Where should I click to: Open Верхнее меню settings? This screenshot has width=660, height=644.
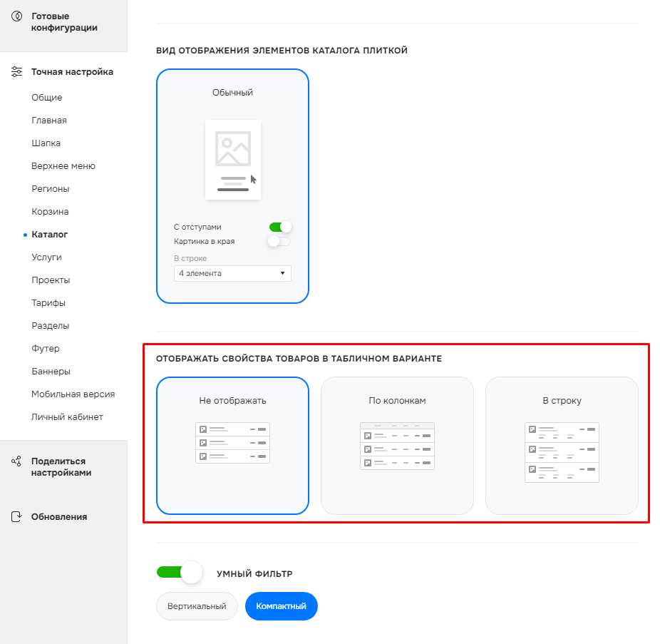click(x=63, y=166)
